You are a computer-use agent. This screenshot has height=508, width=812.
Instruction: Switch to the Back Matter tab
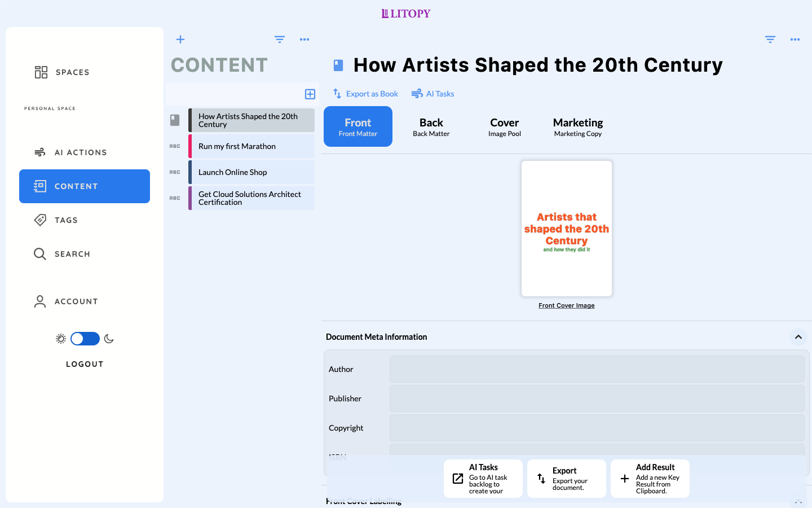(431, 127)
